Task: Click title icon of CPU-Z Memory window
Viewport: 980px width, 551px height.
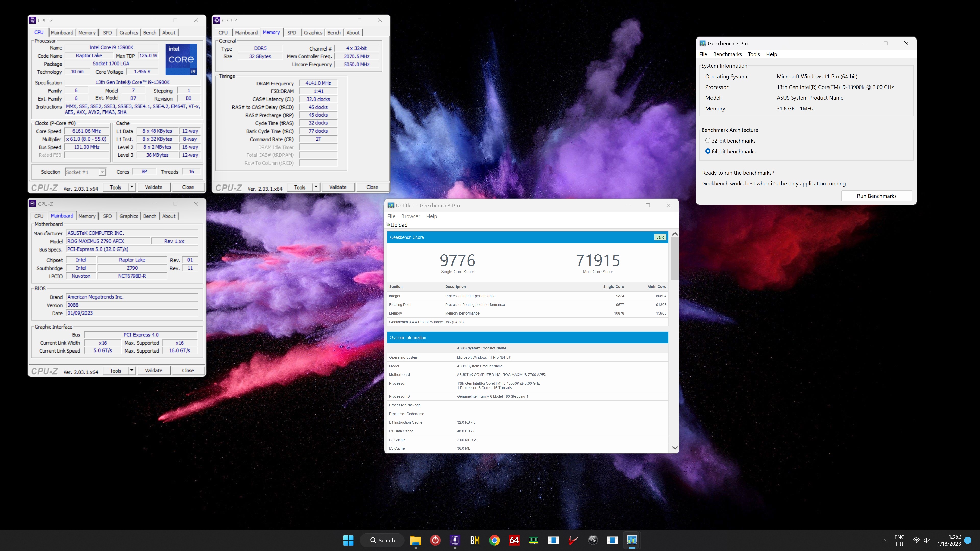Action: coord(217,20)
